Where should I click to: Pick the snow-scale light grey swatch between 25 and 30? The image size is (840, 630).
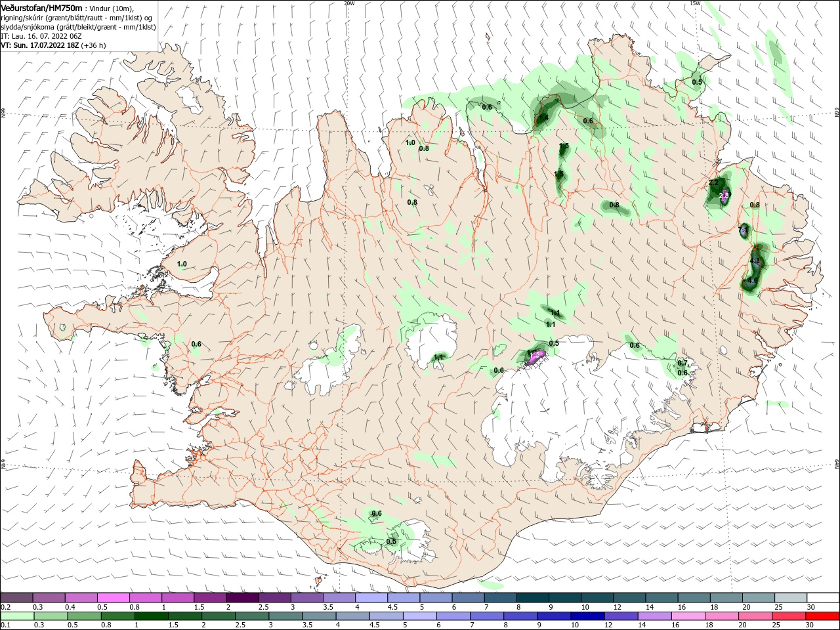click(791, 598)
